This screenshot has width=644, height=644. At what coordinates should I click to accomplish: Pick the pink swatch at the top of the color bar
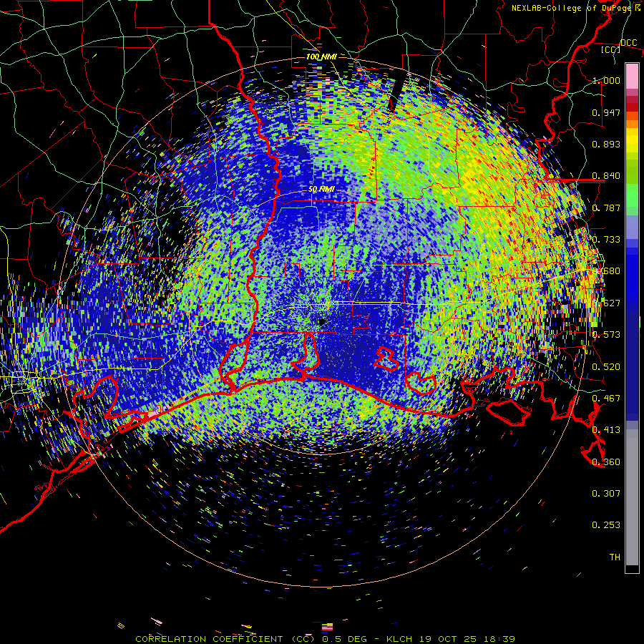click(x=632, y=77)
